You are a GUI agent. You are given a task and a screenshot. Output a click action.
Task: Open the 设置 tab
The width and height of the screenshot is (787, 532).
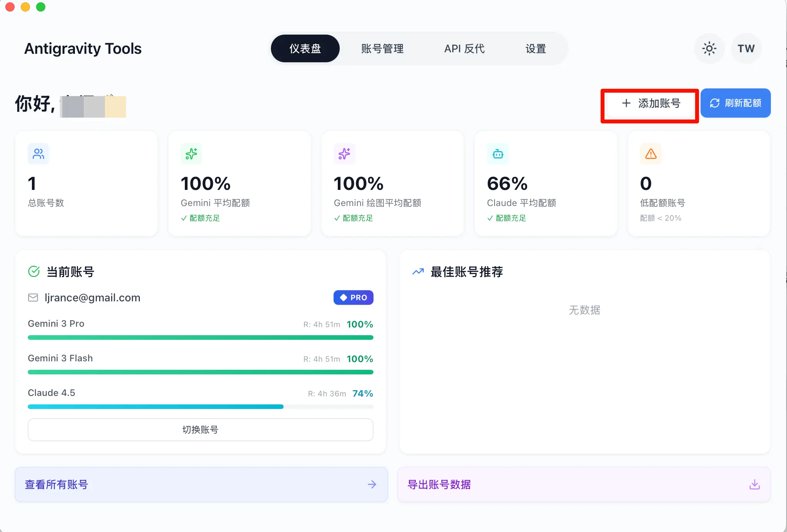coord(536,48)
